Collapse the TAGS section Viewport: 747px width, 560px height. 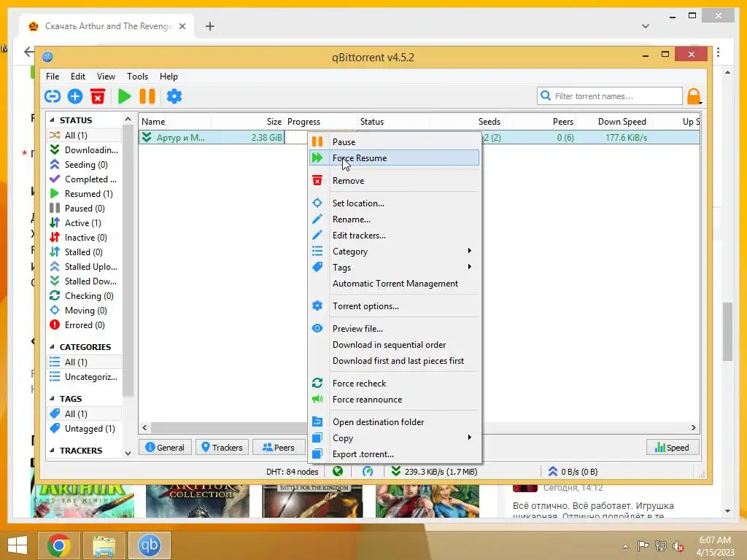52,399
